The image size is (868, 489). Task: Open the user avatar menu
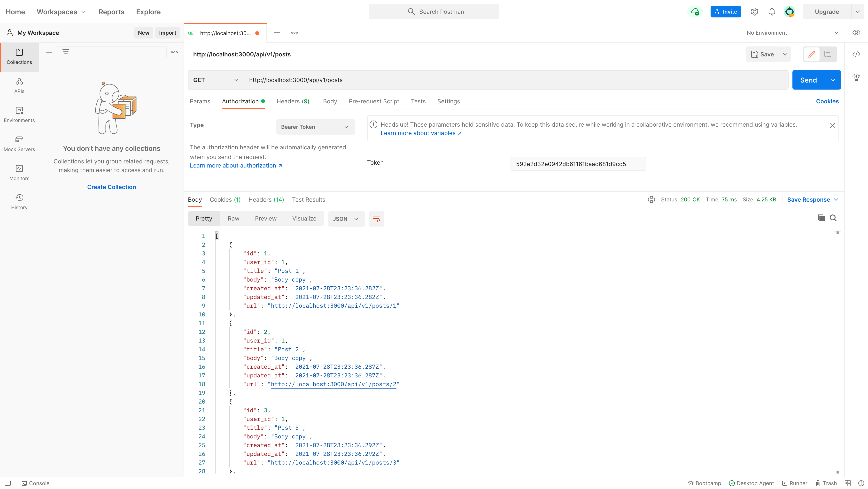(790, 12)
